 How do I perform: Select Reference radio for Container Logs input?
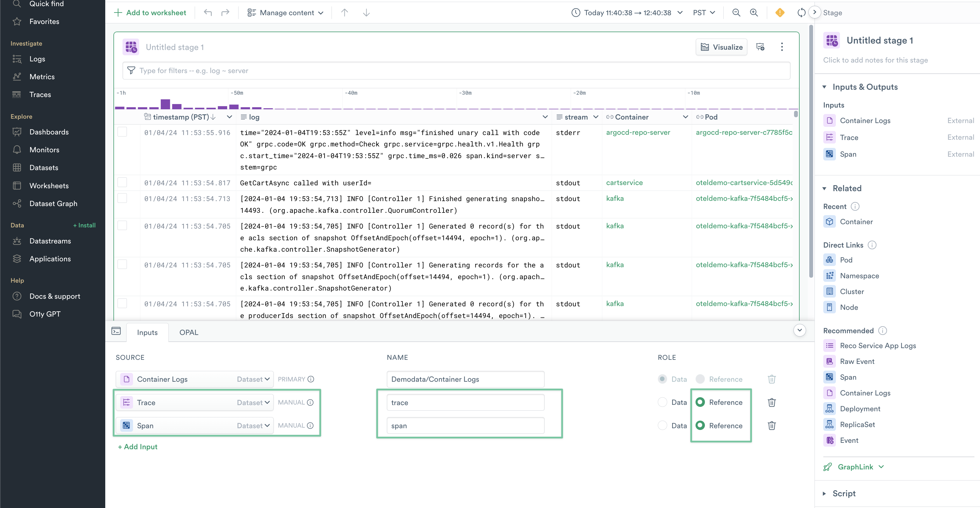700,379
